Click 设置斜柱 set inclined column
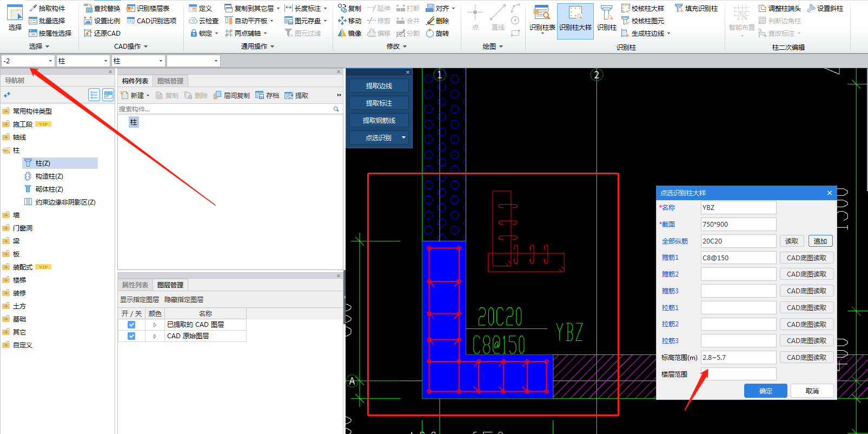Viewport: 868px width, 434px height. pyautogui.click(x=825, y=8)
